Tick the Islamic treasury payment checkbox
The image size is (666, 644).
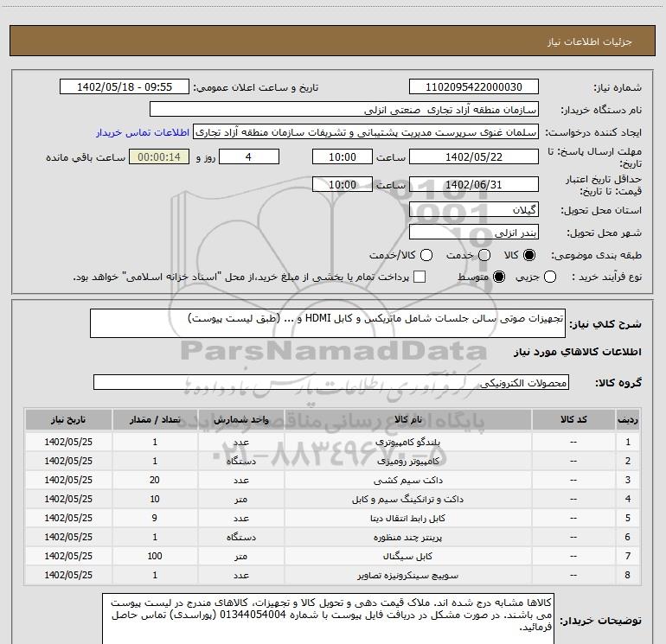419,277
